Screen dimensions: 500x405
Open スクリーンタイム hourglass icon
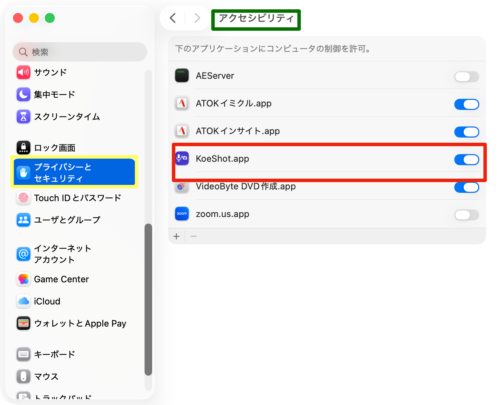pos(23,117)
